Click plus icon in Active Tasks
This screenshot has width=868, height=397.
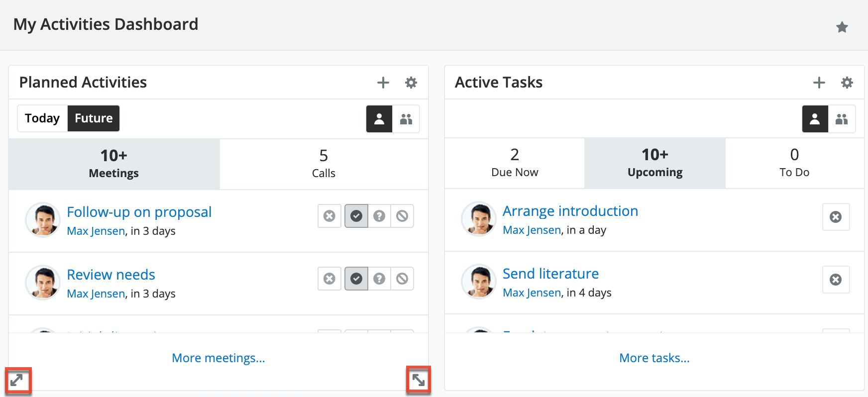tap(819, 83)
